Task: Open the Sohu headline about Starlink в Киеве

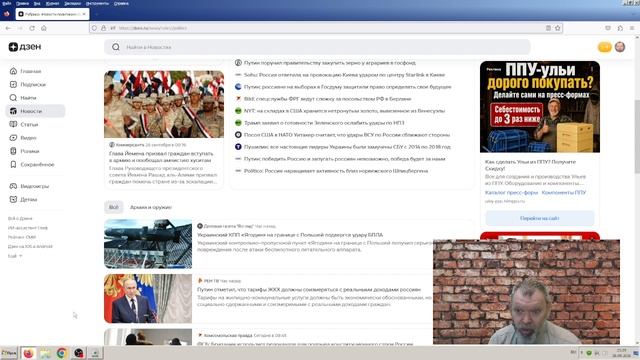Action: coord(344,75)
